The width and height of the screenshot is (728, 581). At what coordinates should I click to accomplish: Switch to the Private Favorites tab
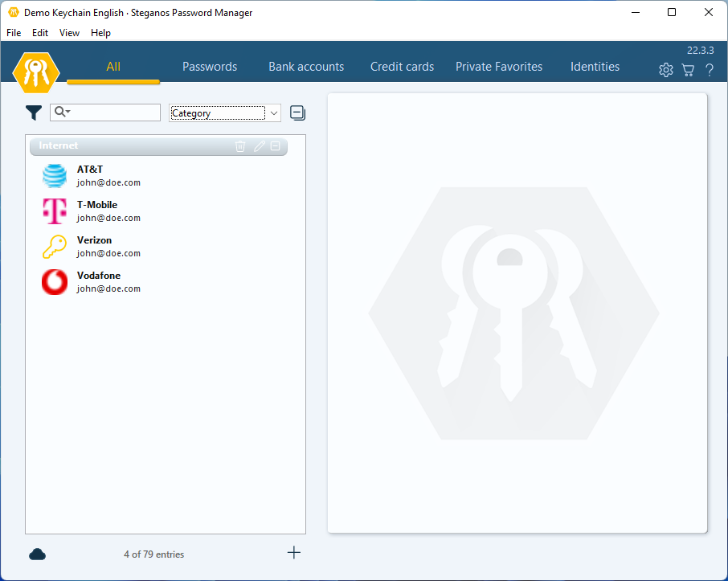499,67
